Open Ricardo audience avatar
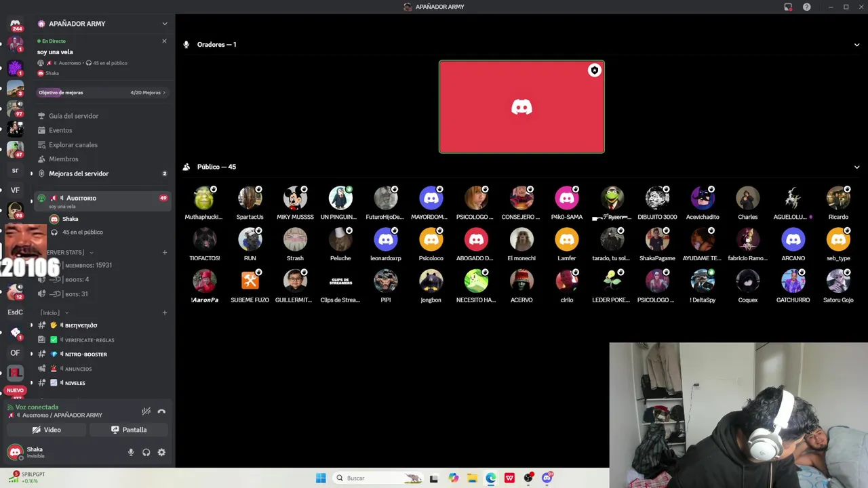Screen dimensions: 868x488 coord(838,198)
